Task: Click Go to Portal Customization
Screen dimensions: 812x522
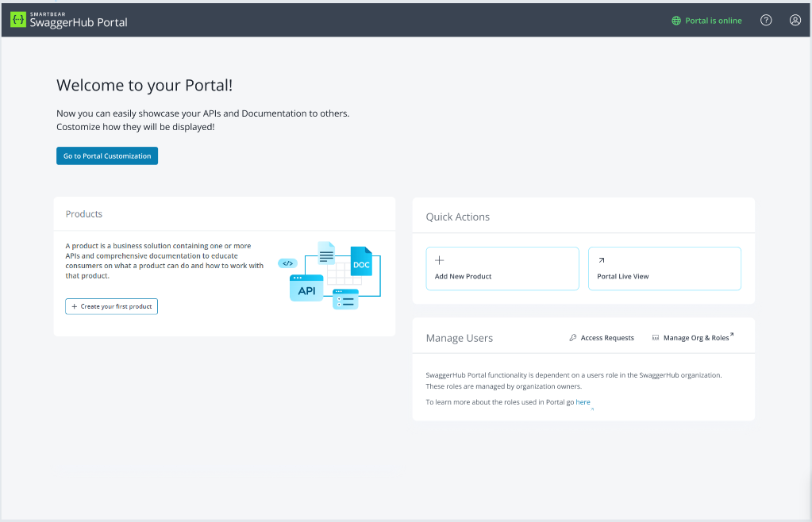Action: pyautogui.click(x=106, y=155)
